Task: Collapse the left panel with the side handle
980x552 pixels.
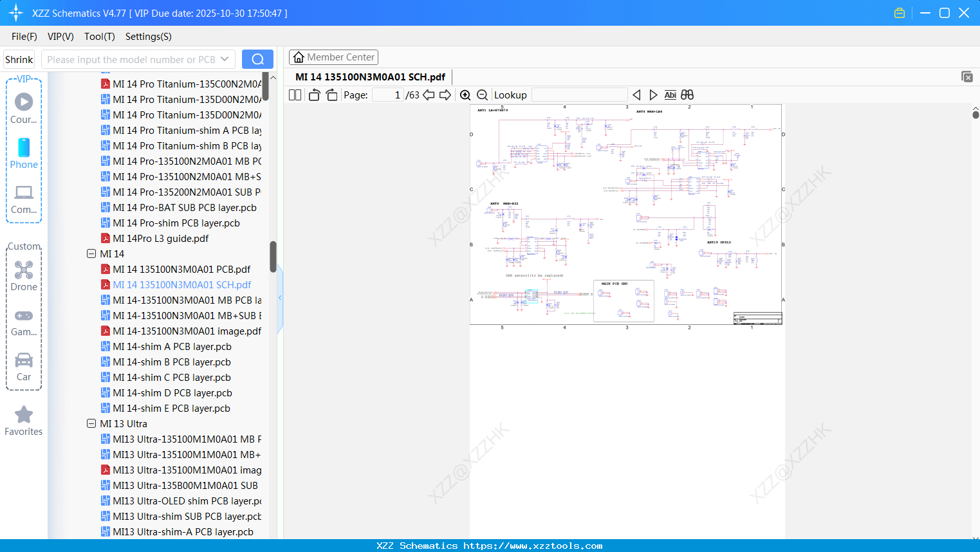Action: [280, 298]
